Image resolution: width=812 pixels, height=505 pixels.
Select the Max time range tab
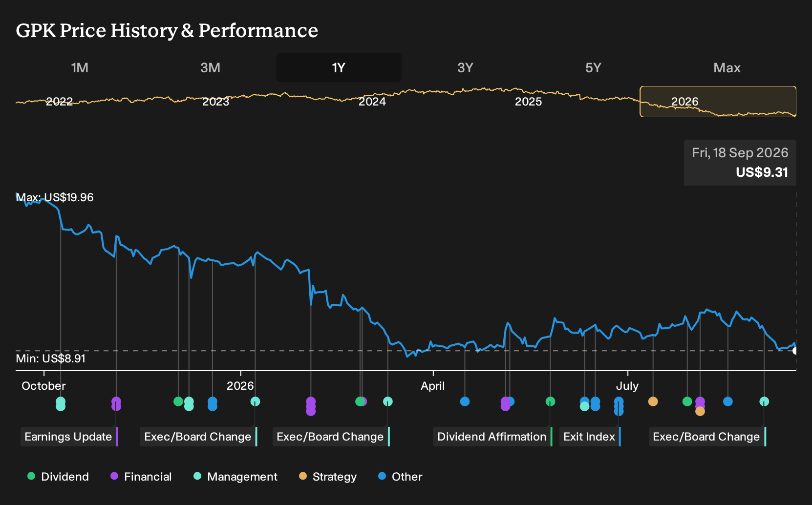tap(727, 67)
